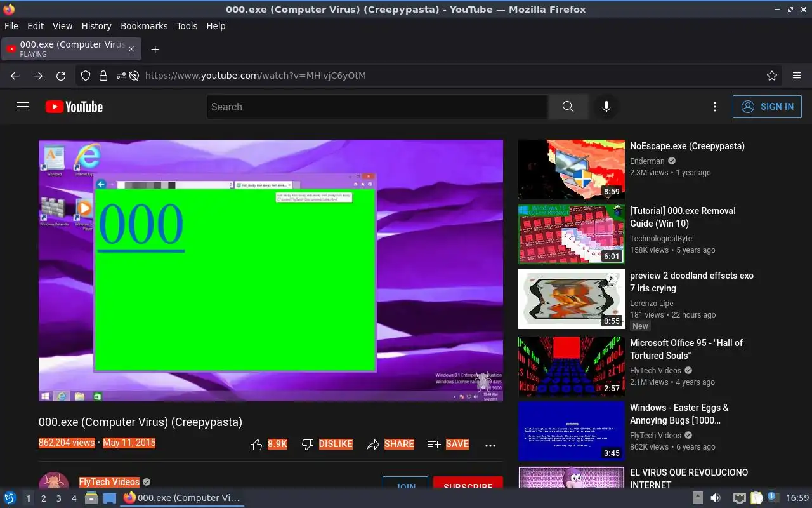Open 000.exe Removal Guide thumbnail
The height and width of the screenshot is (508, 812).
click(x=572, y=234)
